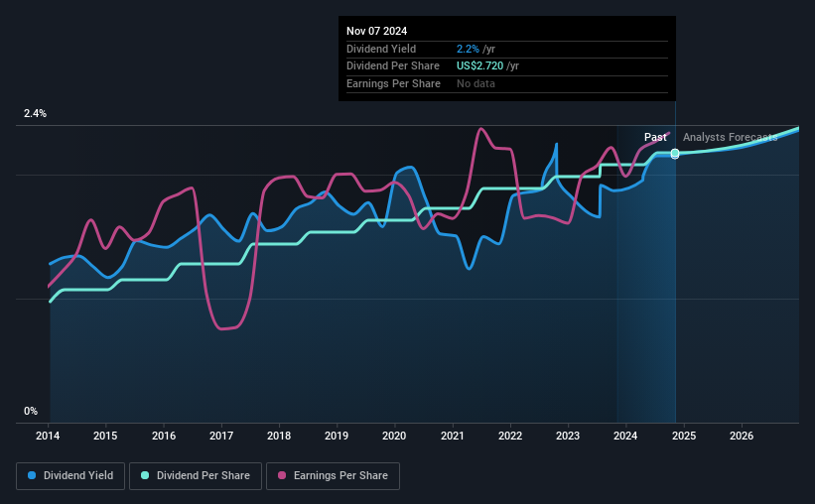The image size is (815, 504).
Task: Toggle the Dividend Yield legend button
Action: coord(70,476)
